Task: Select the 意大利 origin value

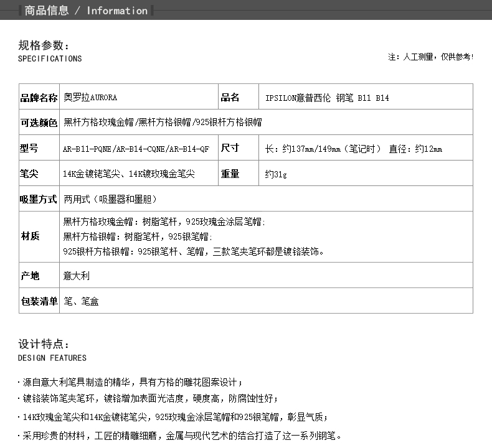Action: coord(76,276)
